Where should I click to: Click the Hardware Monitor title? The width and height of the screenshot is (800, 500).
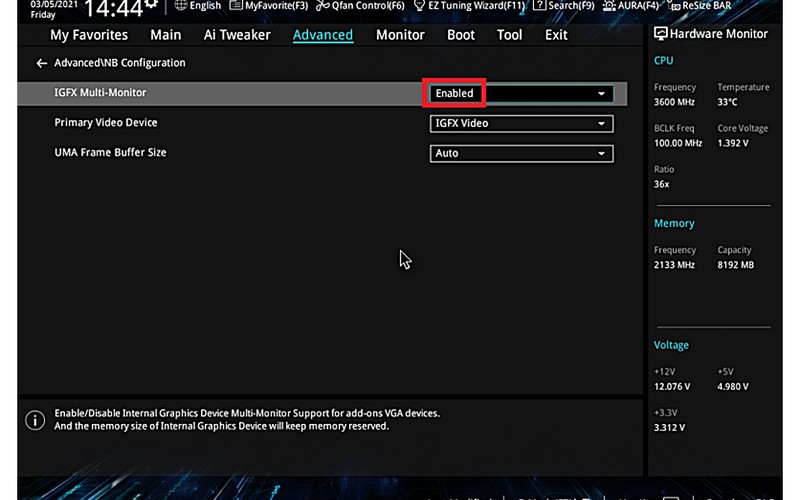[718, 34]
